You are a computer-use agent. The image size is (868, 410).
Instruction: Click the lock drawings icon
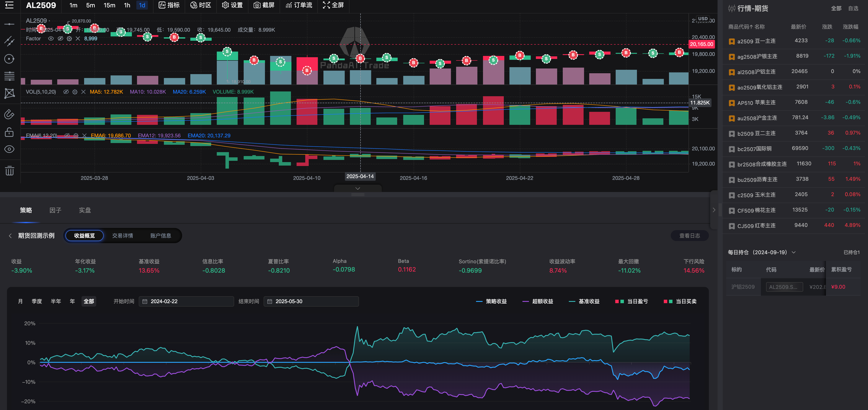coord(9,132)
